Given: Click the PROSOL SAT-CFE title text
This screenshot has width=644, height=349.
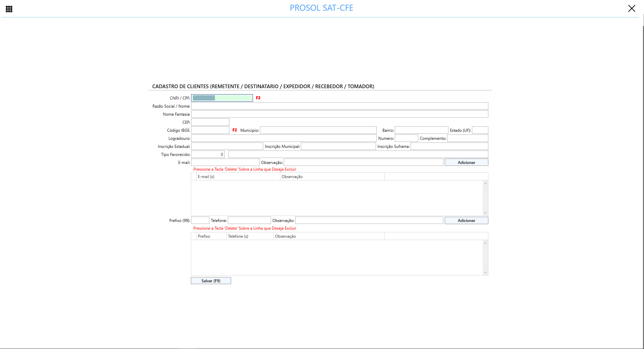Looking at the screenshot, I should (x=321, y=8).
